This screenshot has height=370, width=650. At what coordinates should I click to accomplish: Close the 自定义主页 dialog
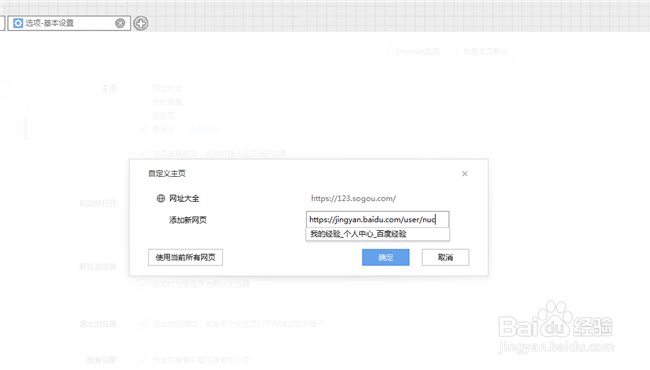tap(465, 174)
